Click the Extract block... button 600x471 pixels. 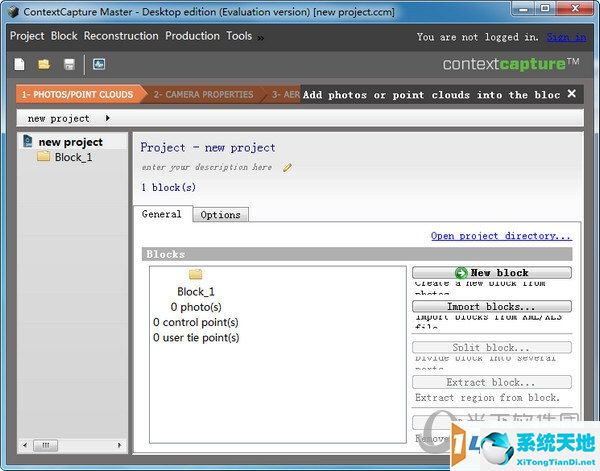[492, 382]
